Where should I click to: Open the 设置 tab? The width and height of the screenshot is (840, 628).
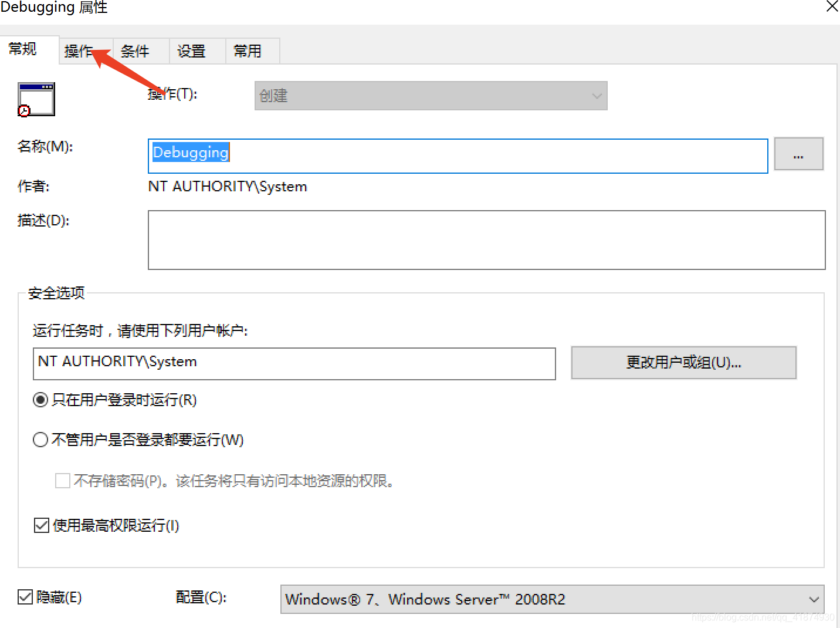197,51
